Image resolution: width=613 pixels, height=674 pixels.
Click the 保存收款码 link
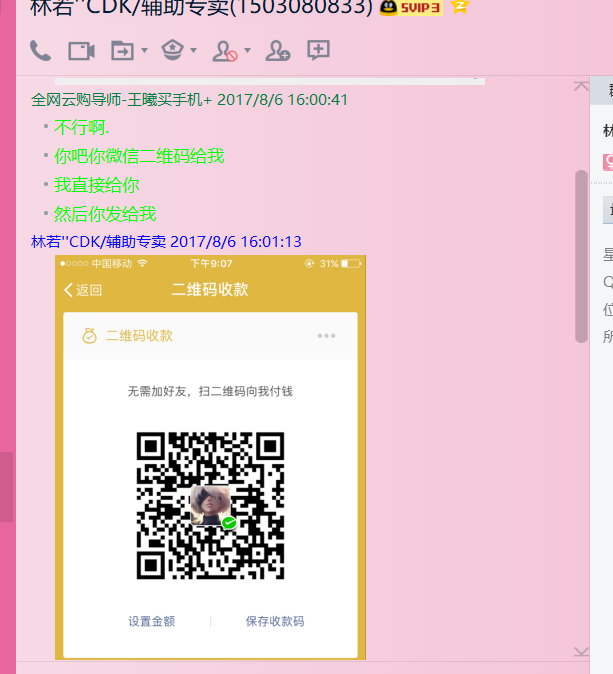tap(275, 621)
